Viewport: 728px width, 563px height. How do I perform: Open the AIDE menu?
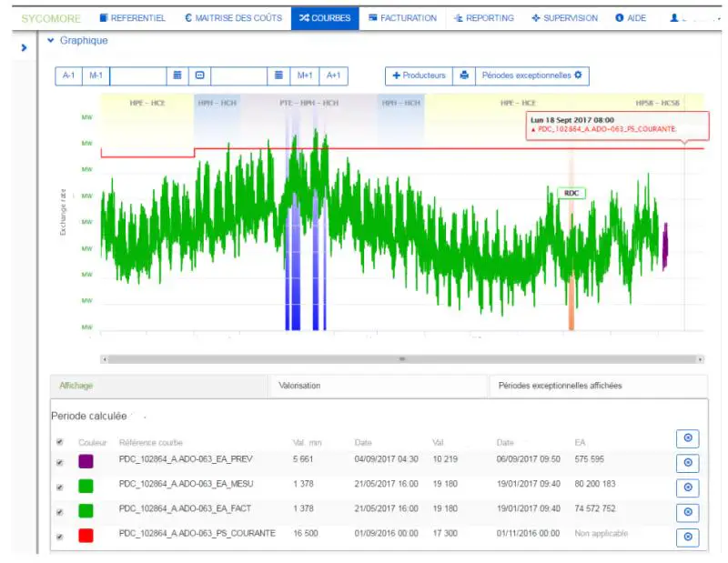[x=631, y=18]
